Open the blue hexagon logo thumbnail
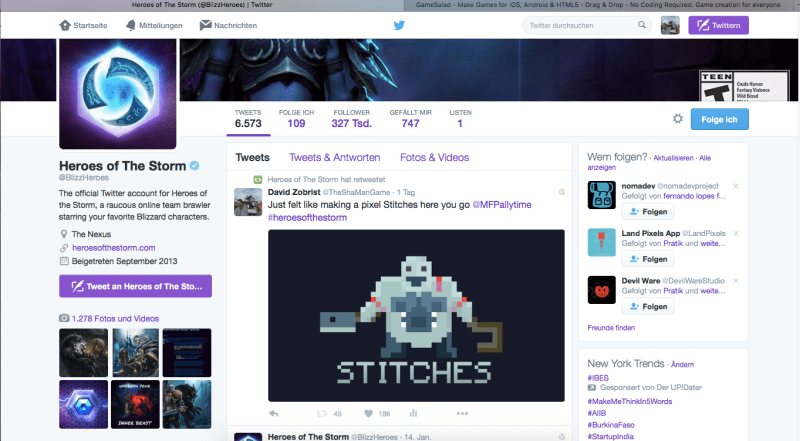 pyautogui.click(x=84, y=404)
